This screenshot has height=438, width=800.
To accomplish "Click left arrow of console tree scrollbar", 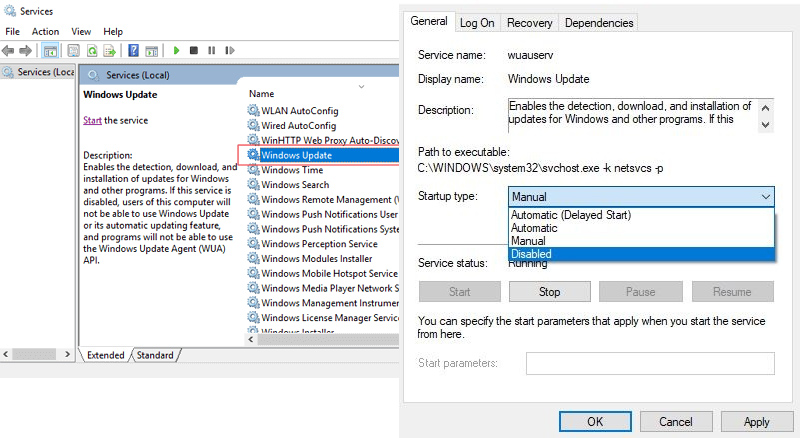I will 6,354.
